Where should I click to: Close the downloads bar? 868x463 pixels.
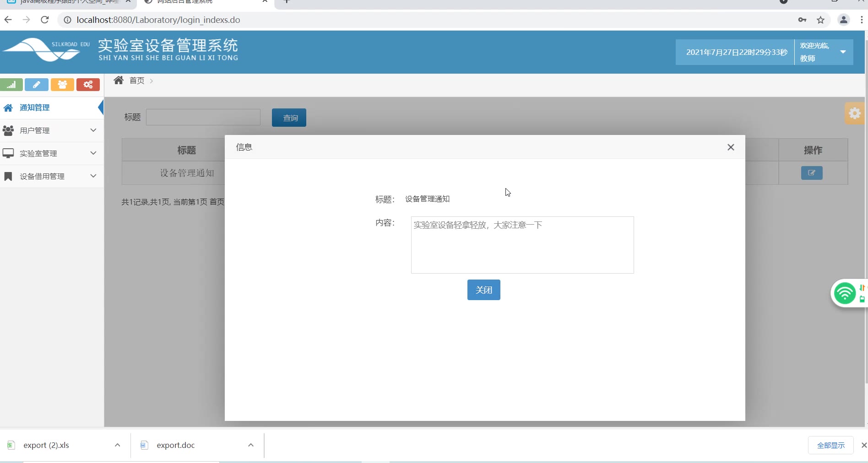coord(863,445)
